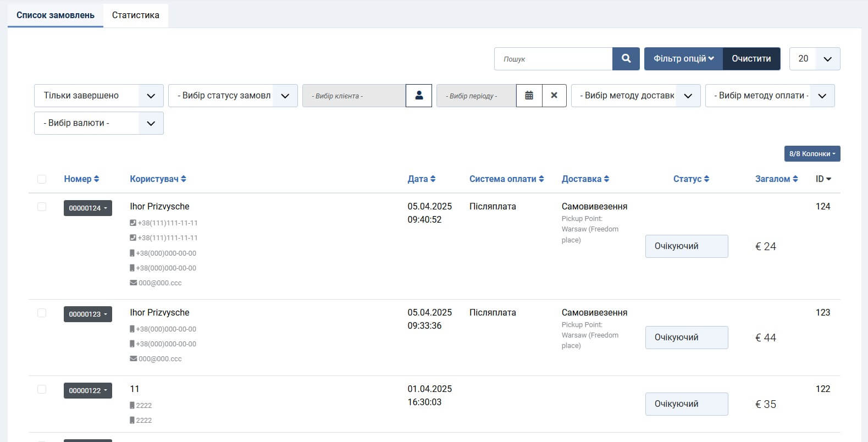Sort by Загалом column sort icon

[795, 179]
